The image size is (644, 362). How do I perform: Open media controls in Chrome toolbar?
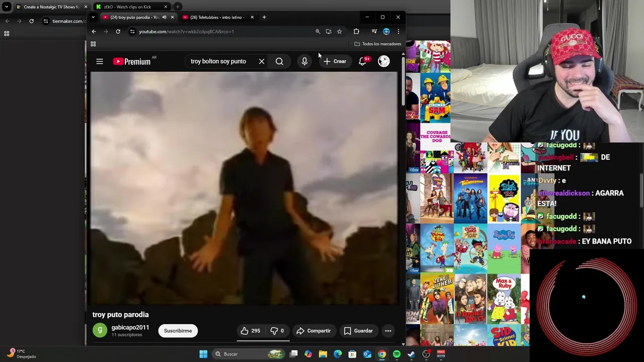(x=374, y=32)
